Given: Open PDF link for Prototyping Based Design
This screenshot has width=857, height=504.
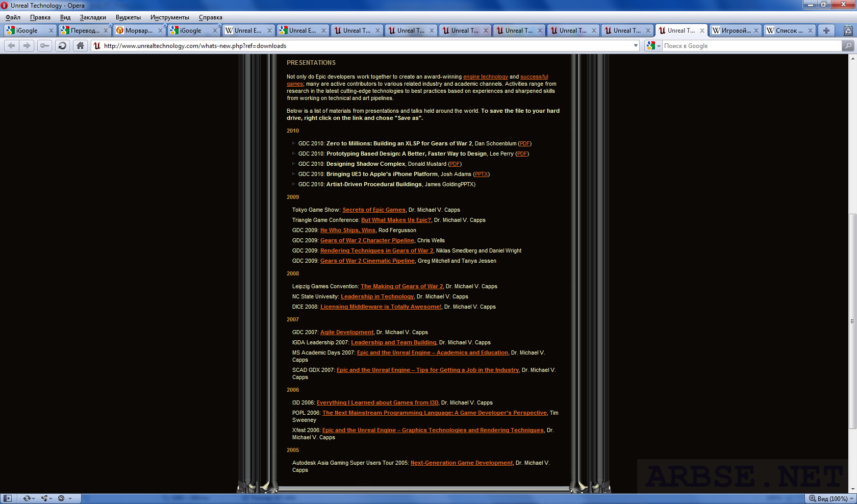Looking at the screenshot, I should (x=522, y=154).
